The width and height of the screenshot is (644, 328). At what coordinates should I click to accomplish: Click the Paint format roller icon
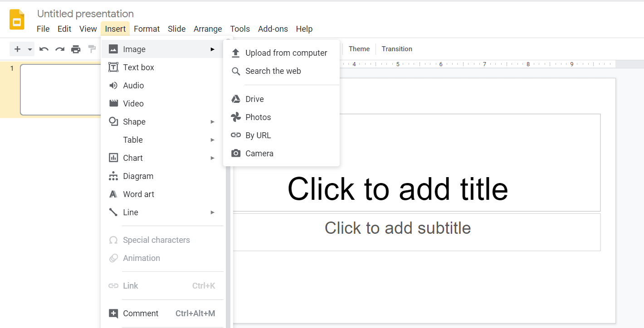coord(92,49)
